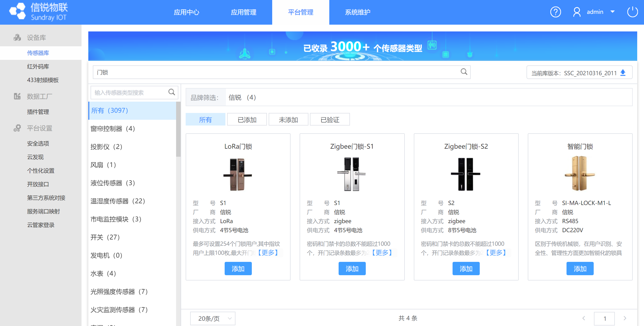Click the 智能门锁 product image
This screenshot has width=644, height=326.
[580, 174]
